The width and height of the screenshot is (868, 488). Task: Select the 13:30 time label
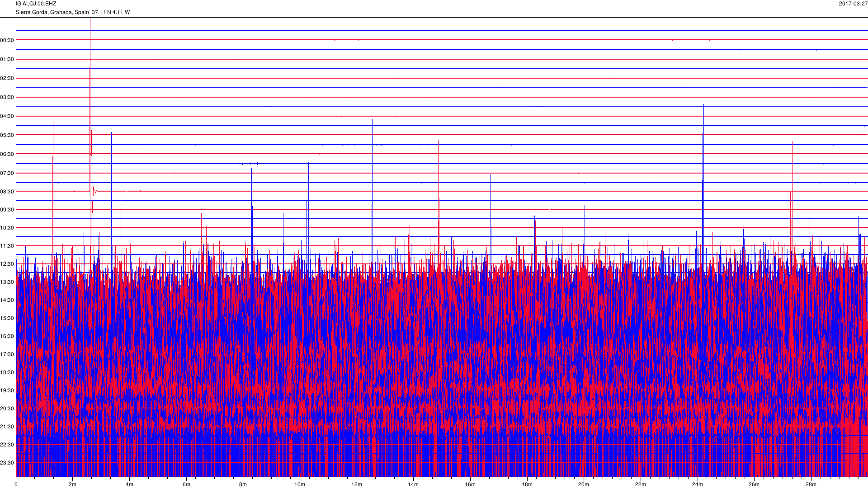(7, 282)
